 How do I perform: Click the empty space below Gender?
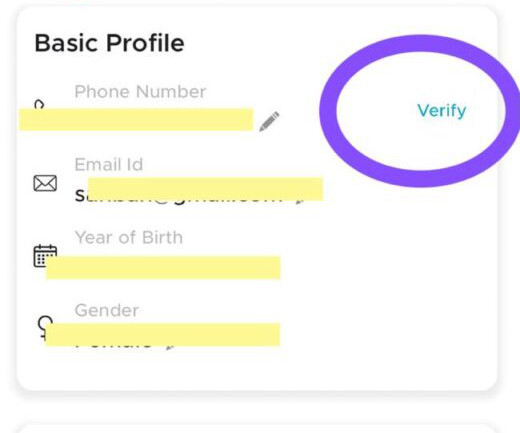coord(257,368)
